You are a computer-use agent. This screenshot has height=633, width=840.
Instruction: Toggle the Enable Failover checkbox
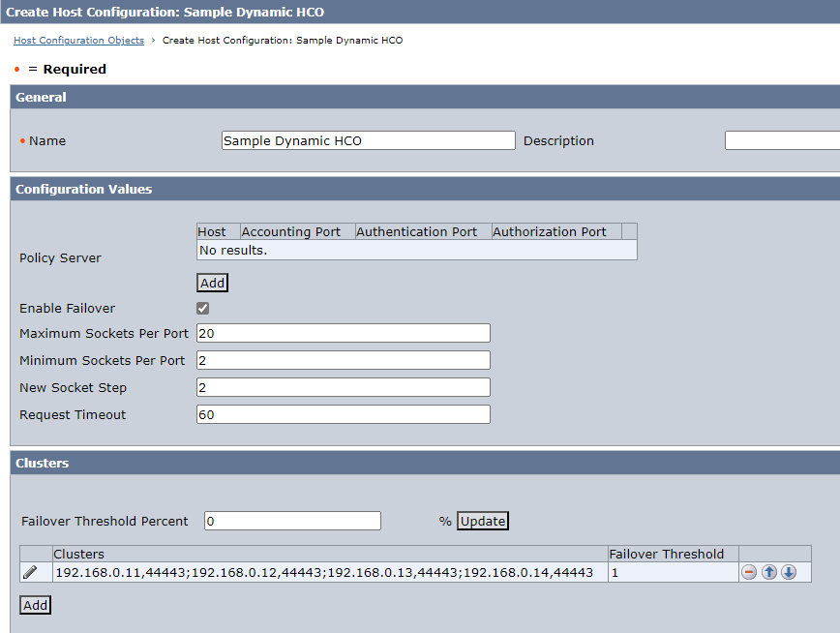click(203, 309)
